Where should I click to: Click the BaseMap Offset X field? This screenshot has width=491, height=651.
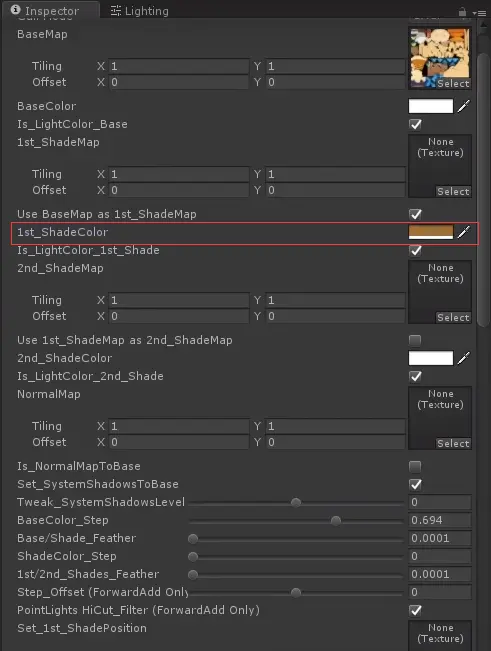pyautogui.click(x=179, y=82)
